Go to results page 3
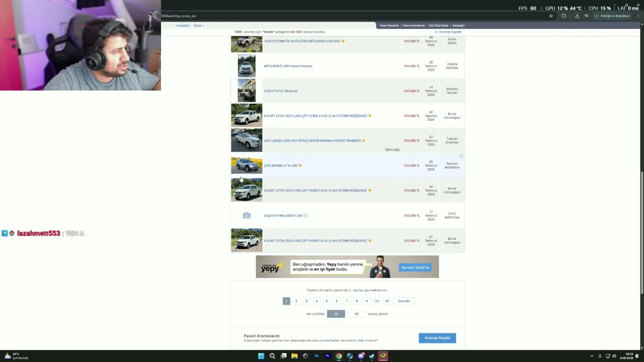Viewport: 644px width, 362px height. [306, 301]
